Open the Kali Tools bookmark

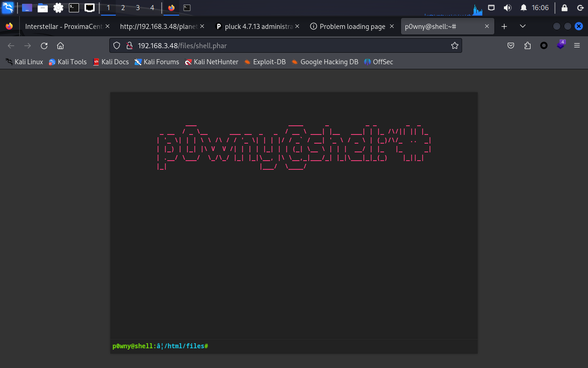(68, 62)
